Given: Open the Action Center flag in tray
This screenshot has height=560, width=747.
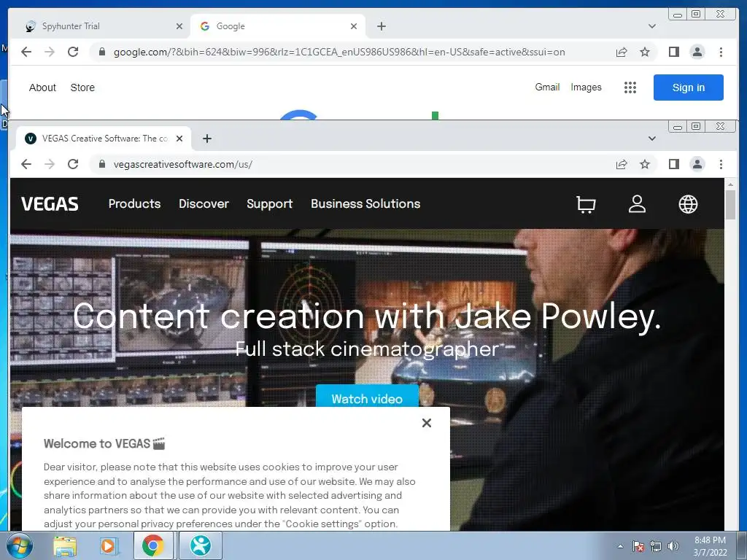Looking at the screenshot, I should pyautogui.click(x=638, y=546).
